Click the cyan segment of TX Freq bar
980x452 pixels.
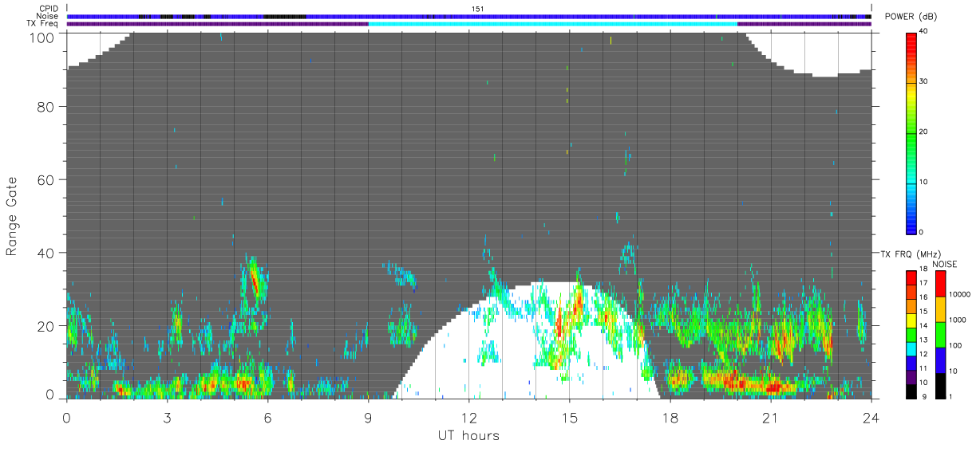point(552,24)
